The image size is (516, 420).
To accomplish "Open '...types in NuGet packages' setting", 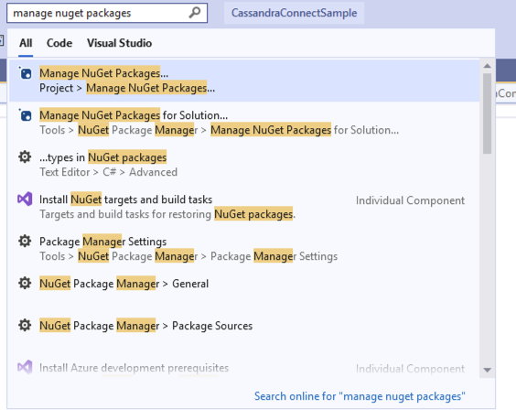I will (x=244, y=165).
